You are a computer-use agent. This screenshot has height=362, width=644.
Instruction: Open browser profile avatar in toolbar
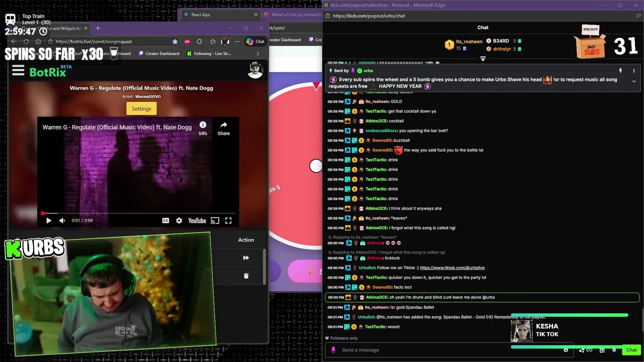(x=225, y=42)
